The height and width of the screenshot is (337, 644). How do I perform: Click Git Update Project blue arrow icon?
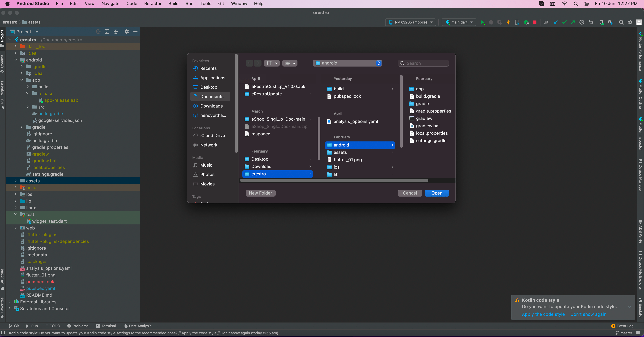pos(555,22)
